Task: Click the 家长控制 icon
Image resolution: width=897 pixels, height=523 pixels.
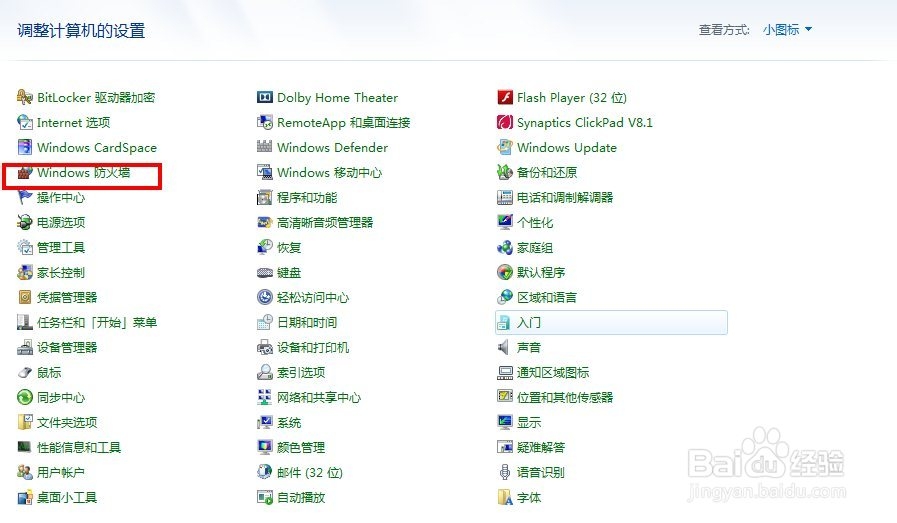Action: tap(25, 272)
